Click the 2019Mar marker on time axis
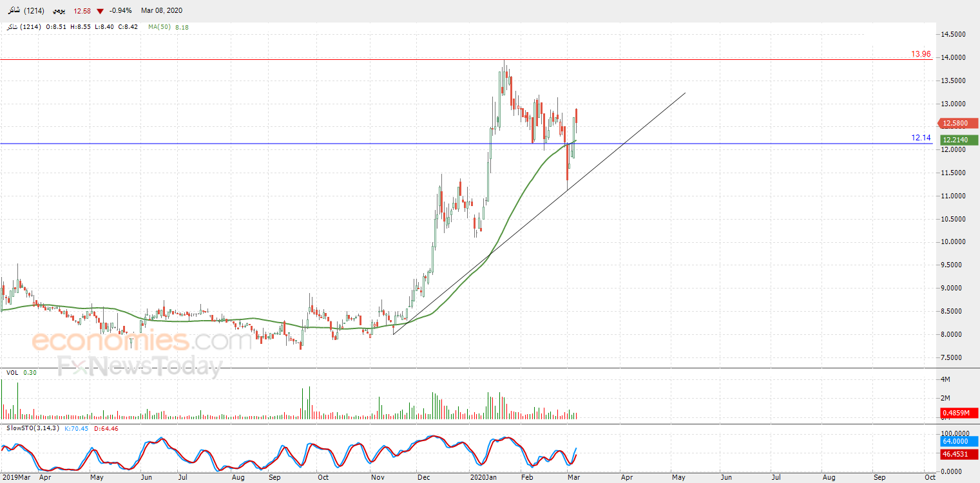The height and width of the screenshot is (483, 980). (x=15, y=478)
